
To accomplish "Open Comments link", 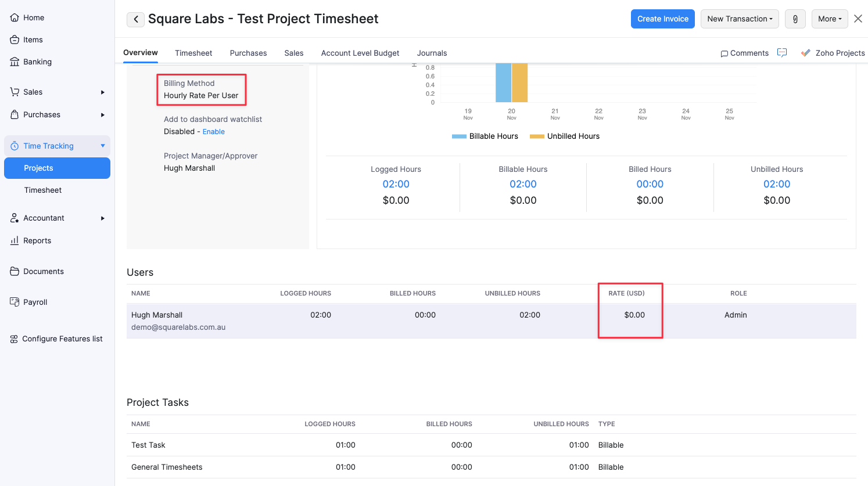I will coord(749,53).
